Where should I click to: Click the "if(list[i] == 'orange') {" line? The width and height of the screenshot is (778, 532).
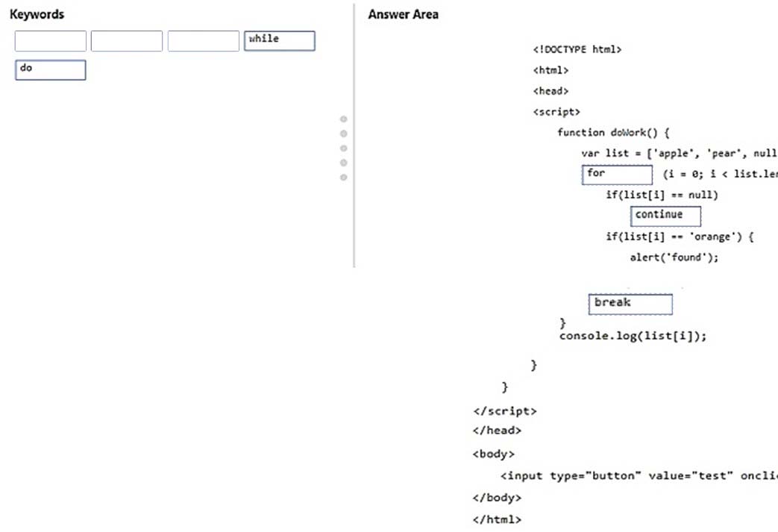[680, 237]
